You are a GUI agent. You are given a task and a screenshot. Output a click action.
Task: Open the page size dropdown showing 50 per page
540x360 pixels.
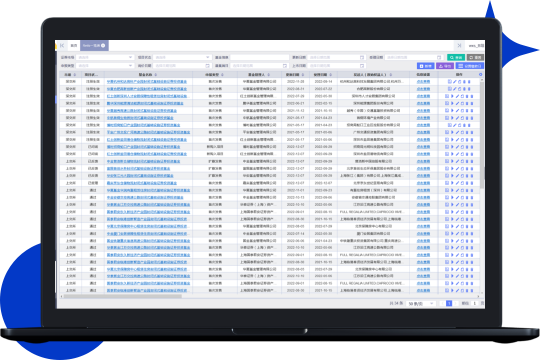420,304
